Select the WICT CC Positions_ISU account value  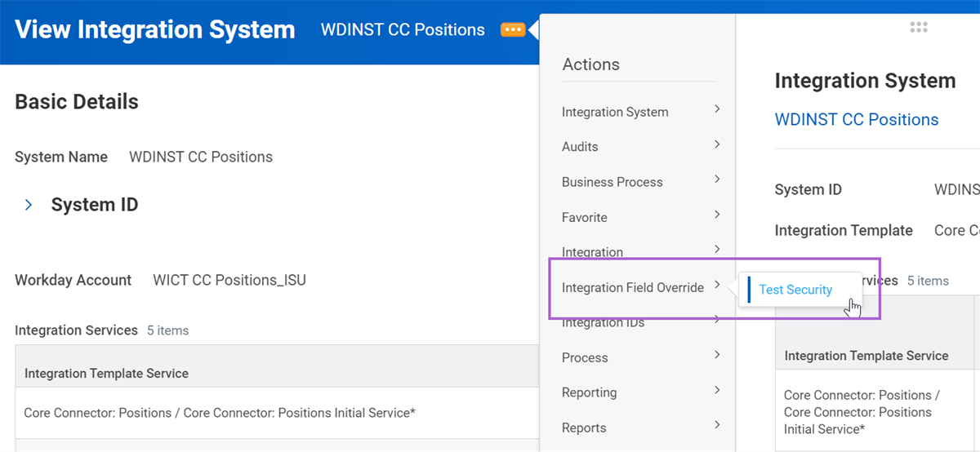coord(229,281)
